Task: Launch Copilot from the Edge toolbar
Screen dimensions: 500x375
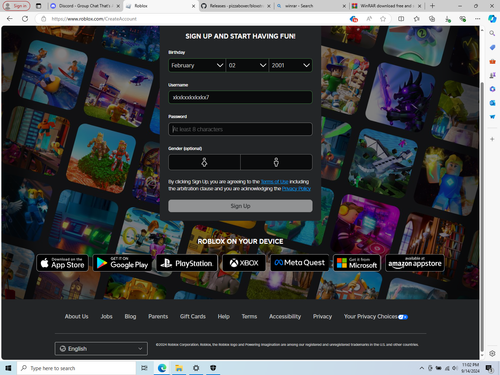Action: (x=492, y=19)
